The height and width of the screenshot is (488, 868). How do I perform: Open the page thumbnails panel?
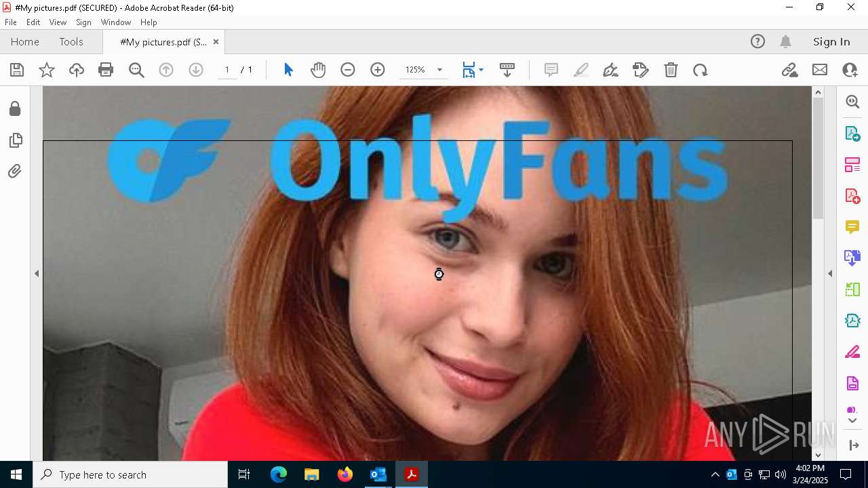coord(15,140)
